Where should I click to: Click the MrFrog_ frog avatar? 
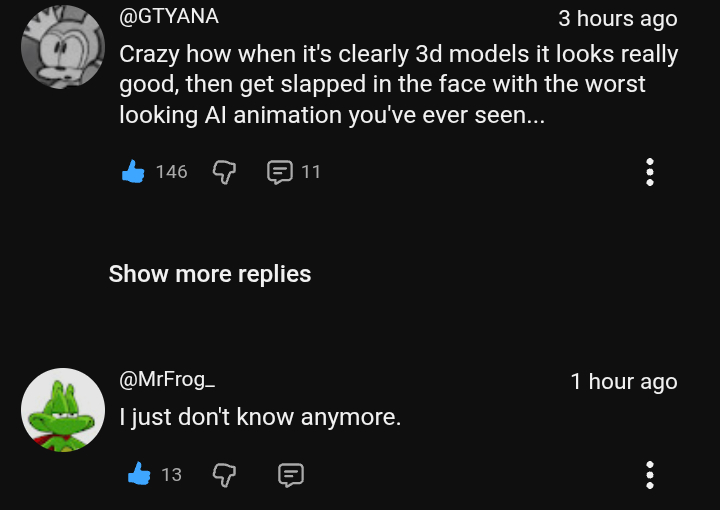tap(63, 409)
